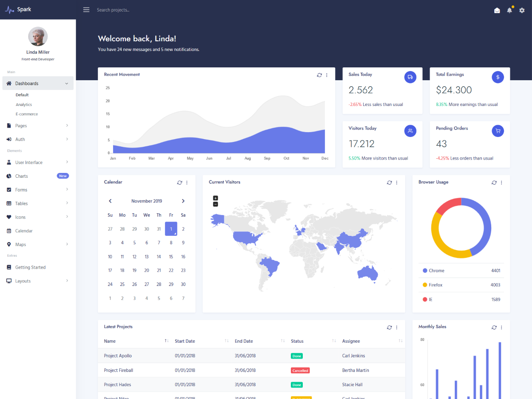Select Project Fireball in Latest Projects
This screenshot has width=532, height=399.
(x=118, y=370)
